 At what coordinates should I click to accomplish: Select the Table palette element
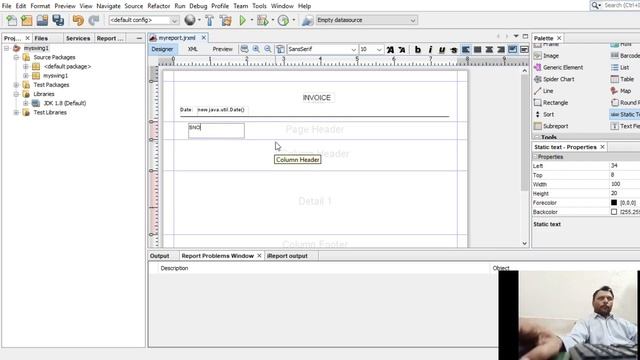point(622,79)
